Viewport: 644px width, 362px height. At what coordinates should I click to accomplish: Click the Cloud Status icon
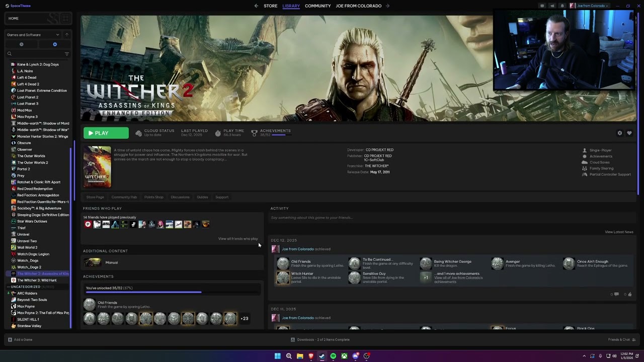[138, 133]
